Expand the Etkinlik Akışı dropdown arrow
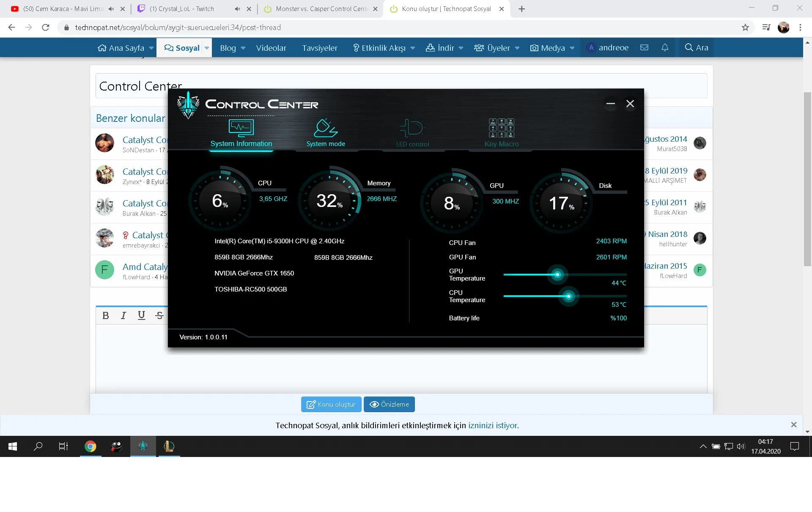This screenshot has height=512, width=812. tap(413, 48)
